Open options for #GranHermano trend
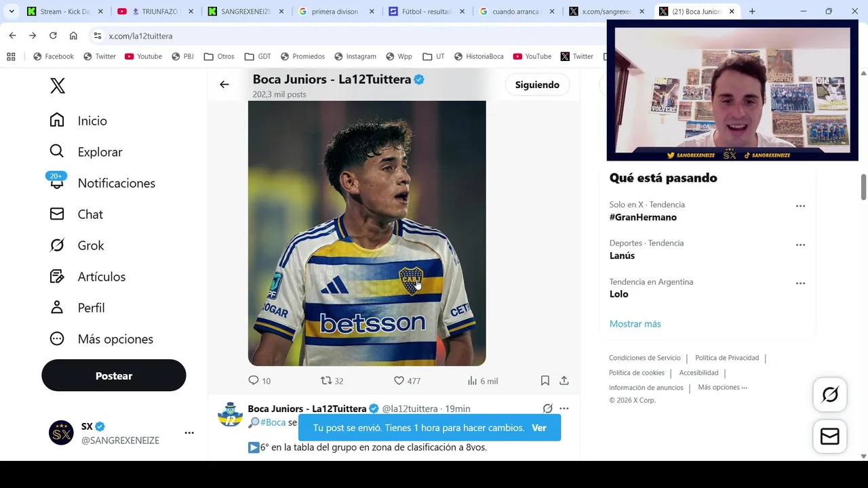This screenshot has height=488, width=868. tap(800, 206)
